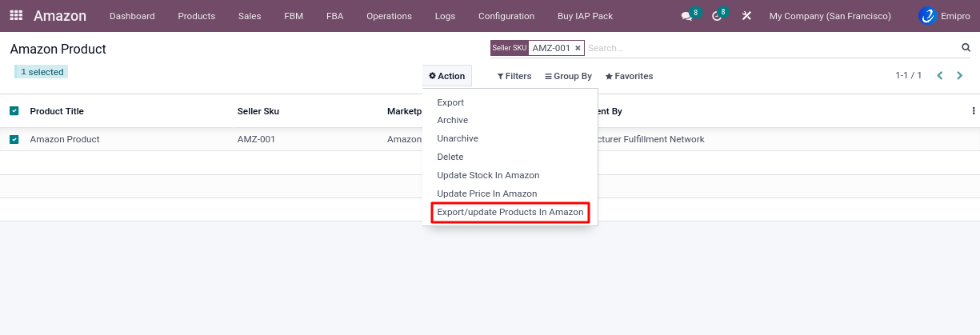Toggle the select-all header checkbox

[x=14, y=111]
